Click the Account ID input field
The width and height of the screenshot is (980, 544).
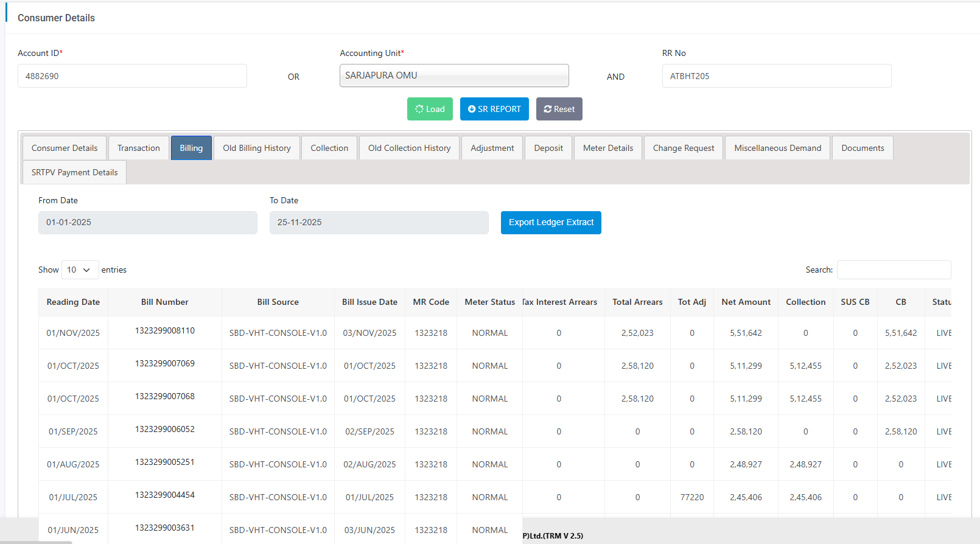(x=132, y=76)
